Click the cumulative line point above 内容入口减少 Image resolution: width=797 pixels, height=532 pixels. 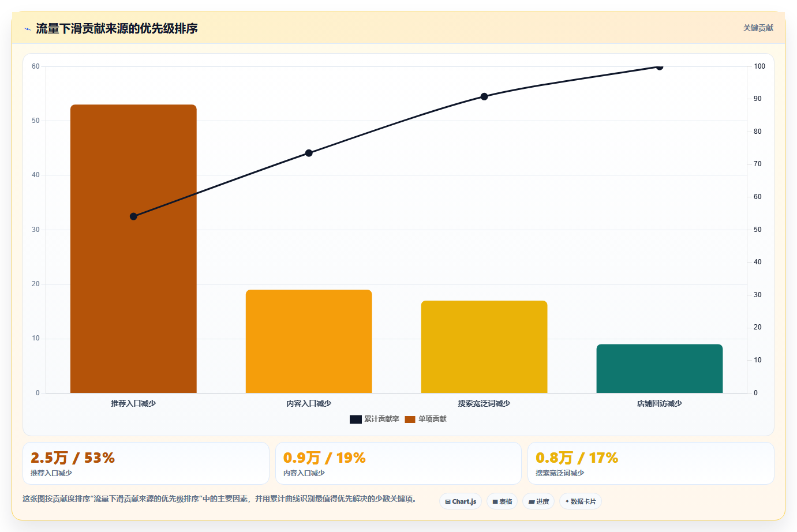click(x=309, y=153)
